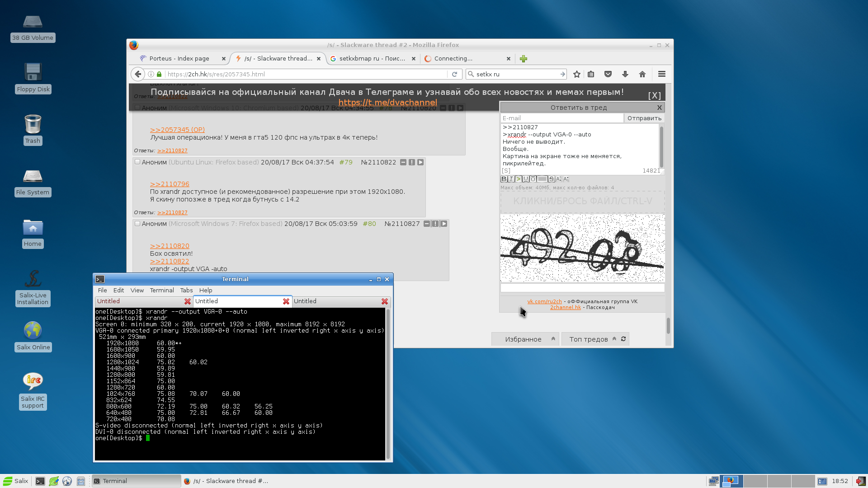The image size is (868, 488).
Task: Tick checkbox for post №2110820
Action: (137, 108)
